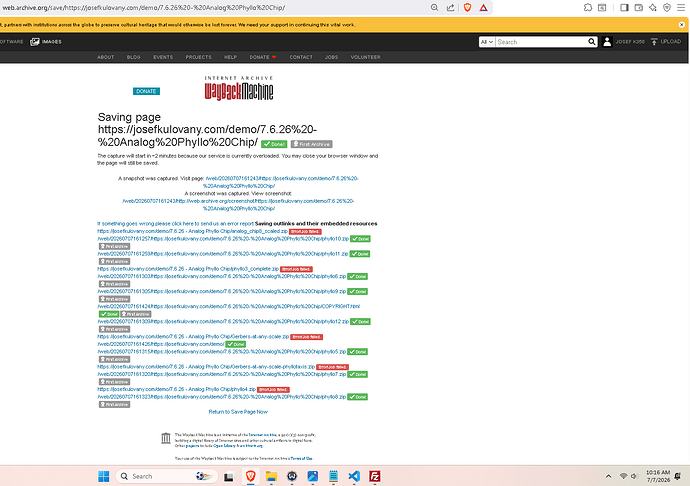Viewport: 690px width, 486px height.
Task: Open the Gerbers-at-any-scale.zip link
Action: pyautogui.click(x=193, y=336)
